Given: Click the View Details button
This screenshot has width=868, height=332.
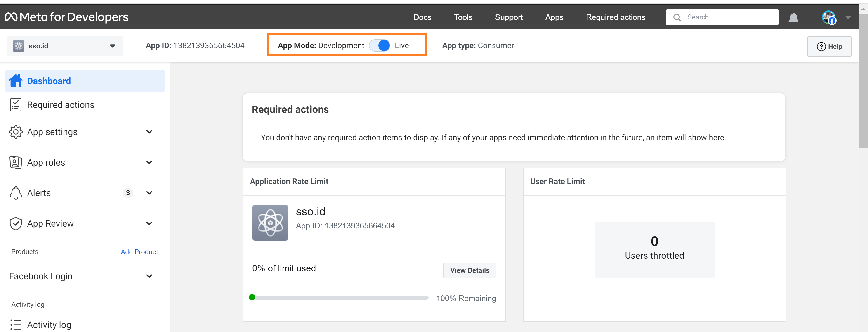Looking at the screenshot, I should (x=469, y=270).
